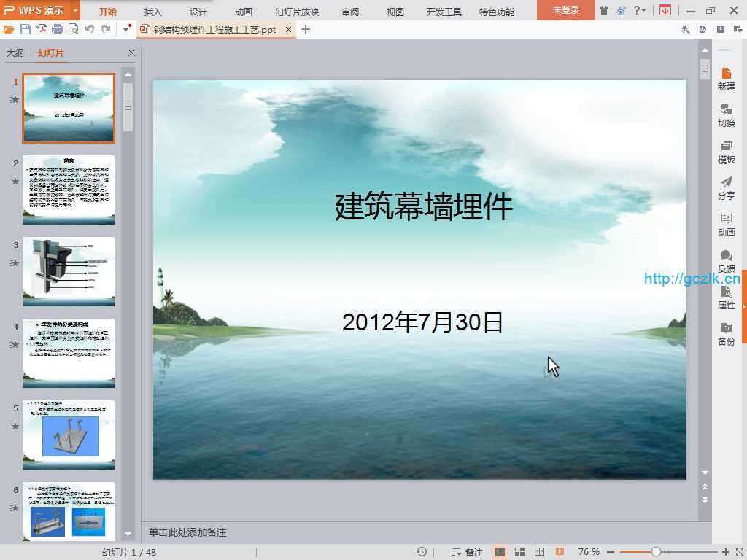The width and height of the screenshot is (747, 560).
Task: Open a new document tab with plus button
Action: click(306, 29)
